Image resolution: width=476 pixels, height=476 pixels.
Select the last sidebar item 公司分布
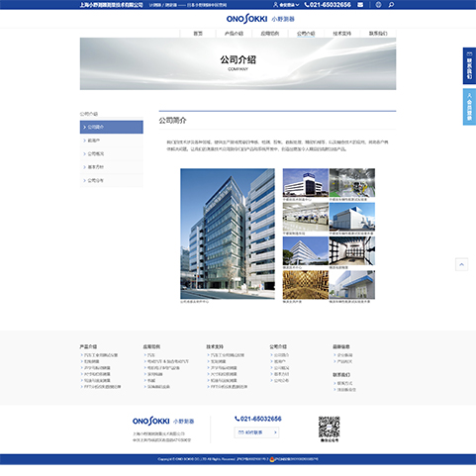click(x=112, y=180)
